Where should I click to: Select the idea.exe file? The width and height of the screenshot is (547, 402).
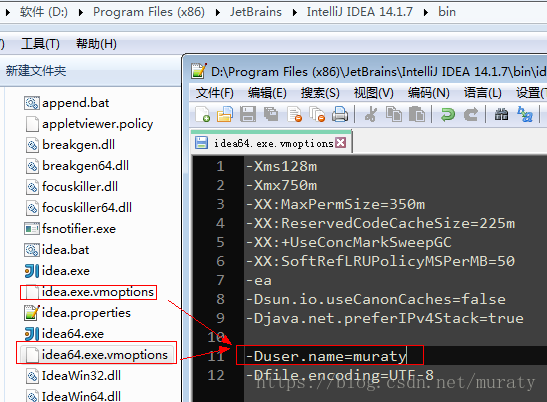pyautogui.click(x=57, y=271)
